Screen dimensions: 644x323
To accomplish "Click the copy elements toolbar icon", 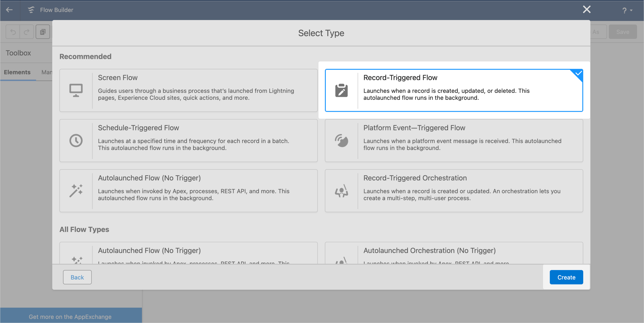I will point(43,32).
